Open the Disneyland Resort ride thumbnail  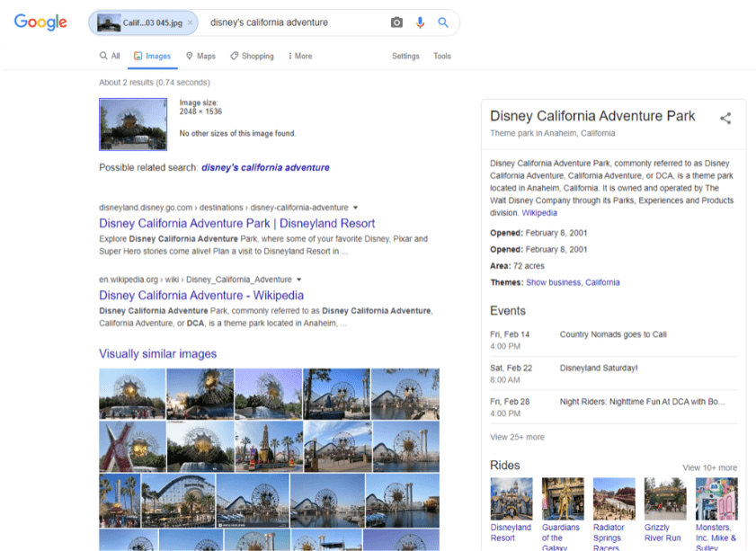[511, 499]
